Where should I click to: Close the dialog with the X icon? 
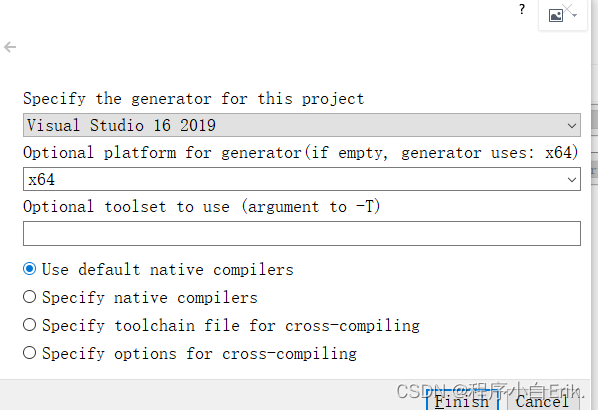pos(567,9)
